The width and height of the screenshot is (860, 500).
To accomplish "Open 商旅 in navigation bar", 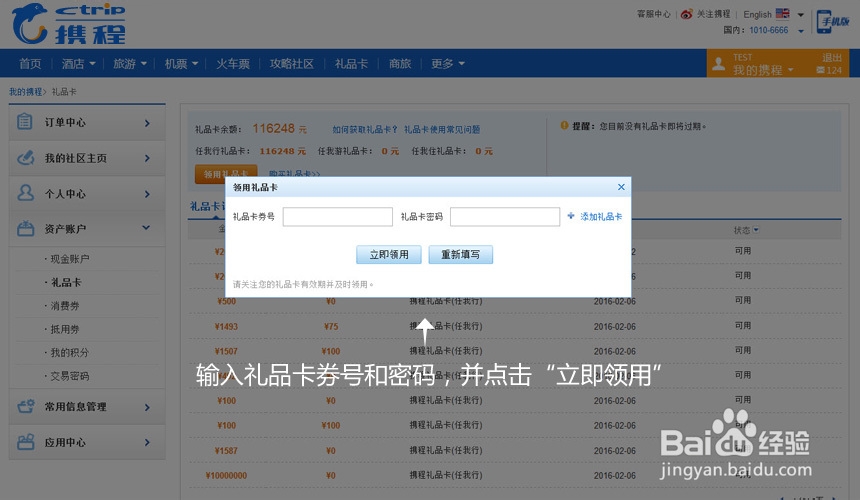I will tap(400, 64).
